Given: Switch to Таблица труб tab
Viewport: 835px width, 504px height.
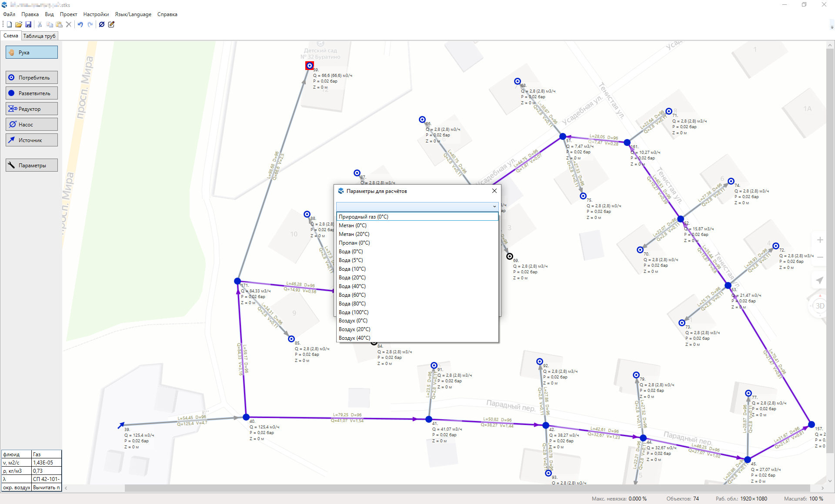Looking at the screenshot, I should tap(39, 36).
